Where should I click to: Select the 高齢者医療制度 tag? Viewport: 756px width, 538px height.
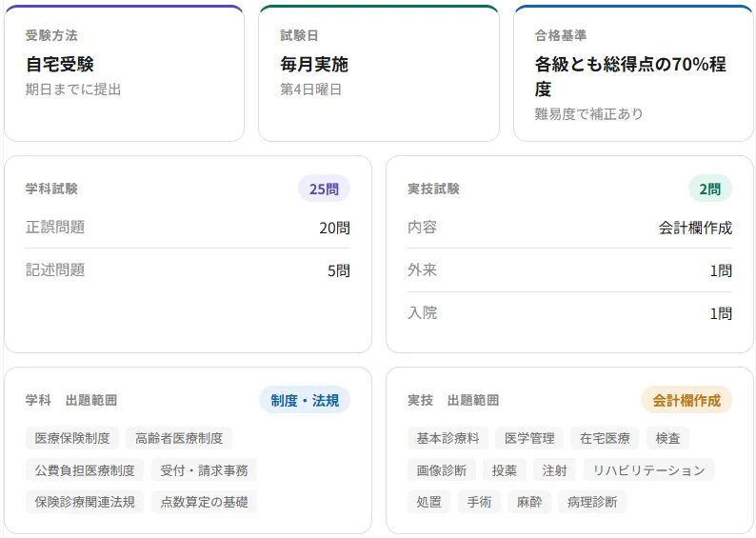point(179,438)
